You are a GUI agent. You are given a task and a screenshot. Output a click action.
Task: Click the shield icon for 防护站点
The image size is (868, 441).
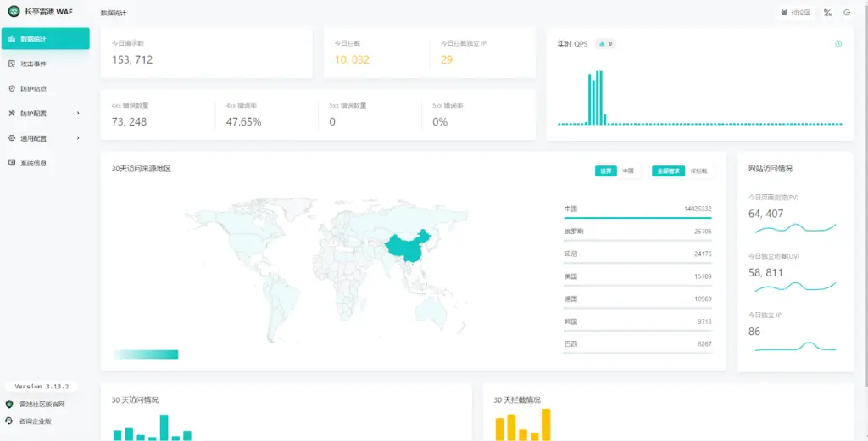(x=12, y=88)
